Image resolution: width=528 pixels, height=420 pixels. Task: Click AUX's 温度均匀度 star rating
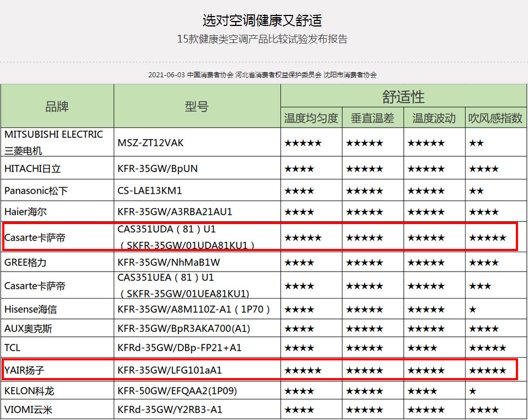pos(299,329)
